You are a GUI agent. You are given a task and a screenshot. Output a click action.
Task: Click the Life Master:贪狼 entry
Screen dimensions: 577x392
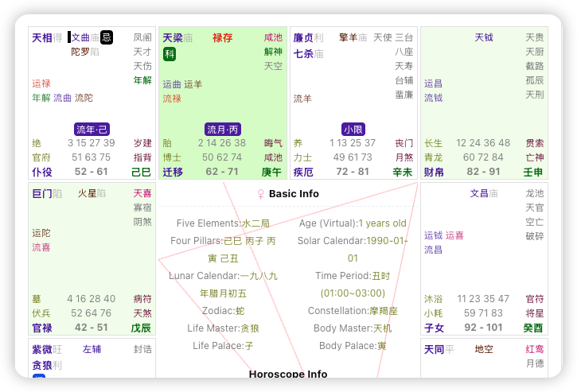[223, 328]
